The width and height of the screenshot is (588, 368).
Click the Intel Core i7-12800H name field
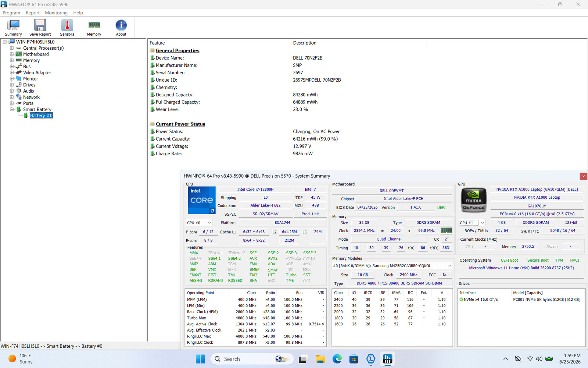[255, 190]
